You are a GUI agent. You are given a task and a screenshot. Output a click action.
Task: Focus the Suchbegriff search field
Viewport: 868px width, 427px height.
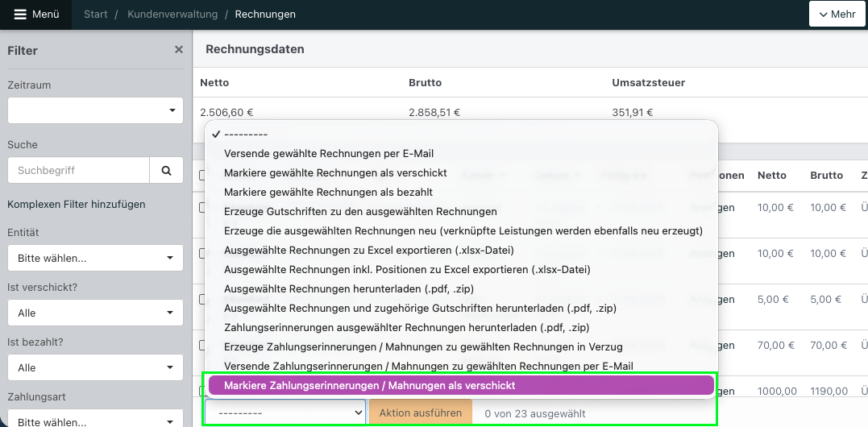(79, 170)
